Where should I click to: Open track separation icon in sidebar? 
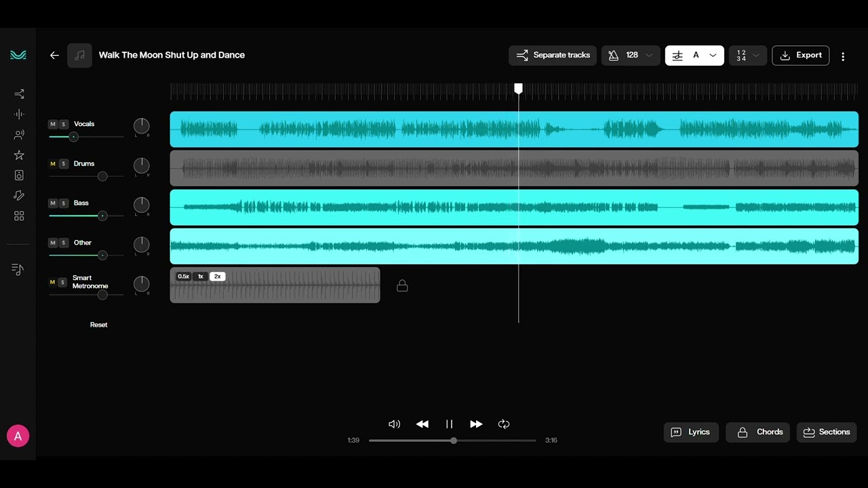(19, 94)
